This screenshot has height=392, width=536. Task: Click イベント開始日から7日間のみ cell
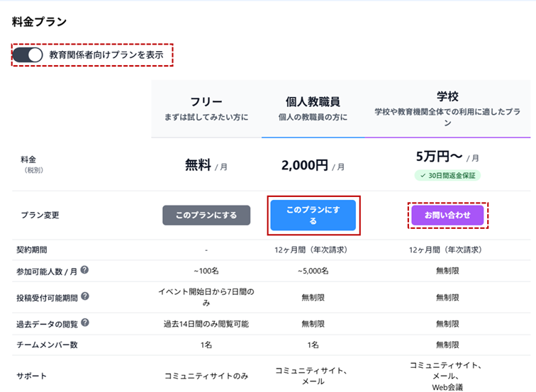206,297
